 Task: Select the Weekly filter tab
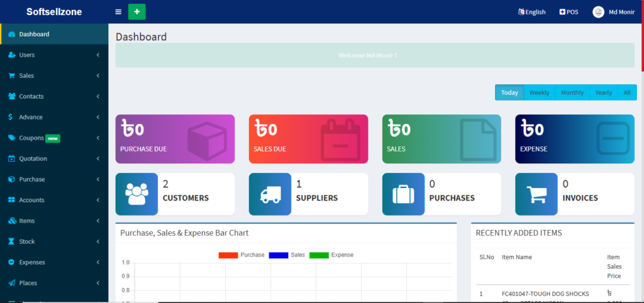pos(539,92)
